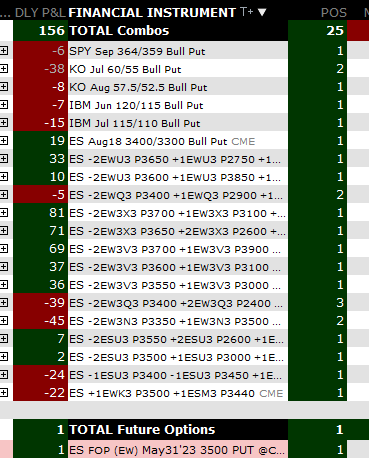
Task: Select the TOTAL Future Options summary row
Action: click(178, 429)
